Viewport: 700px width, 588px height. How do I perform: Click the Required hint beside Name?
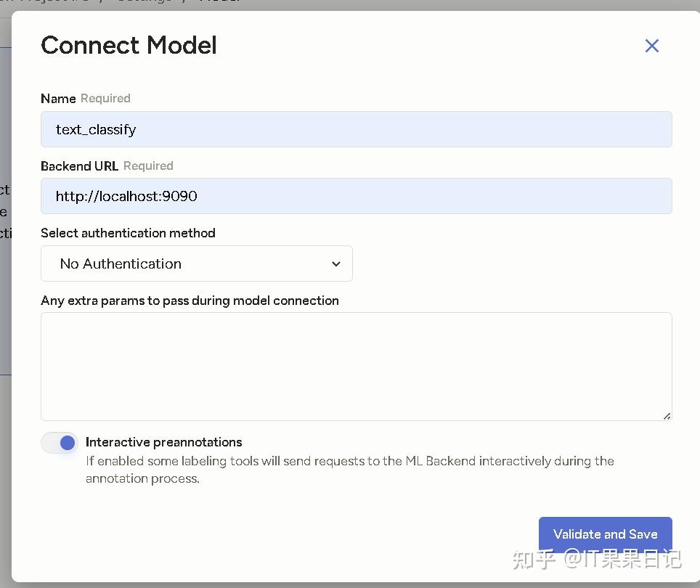coord(105,99)
